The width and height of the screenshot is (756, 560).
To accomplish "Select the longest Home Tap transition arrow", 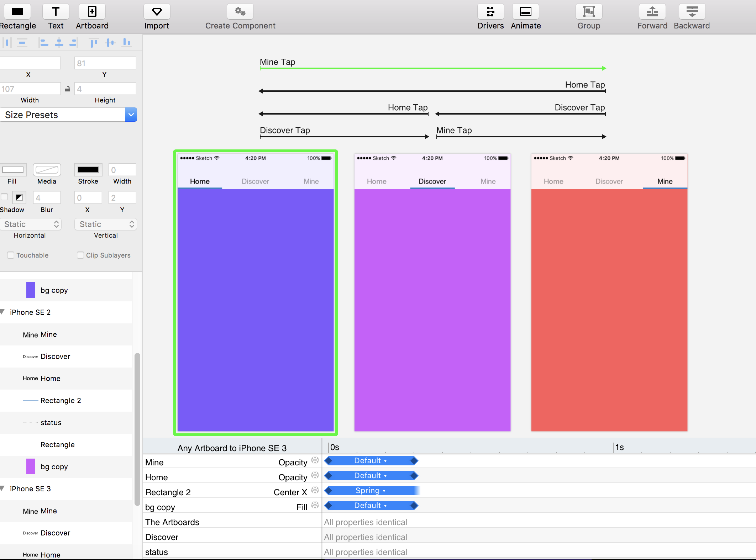I will coord(432,91).
